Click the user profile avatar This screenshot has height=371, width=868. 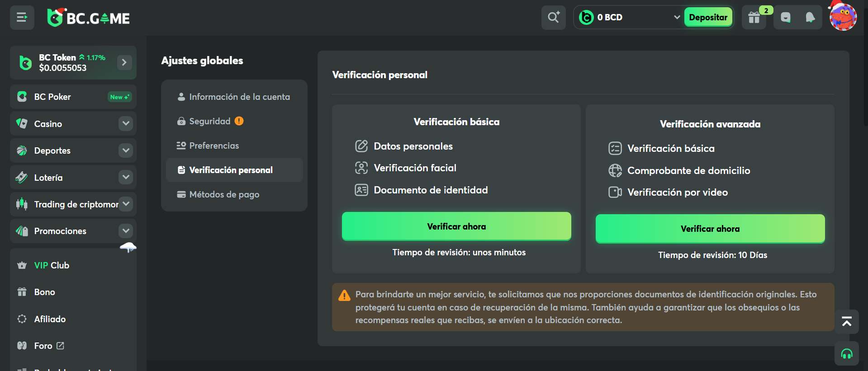coord(843,17)
